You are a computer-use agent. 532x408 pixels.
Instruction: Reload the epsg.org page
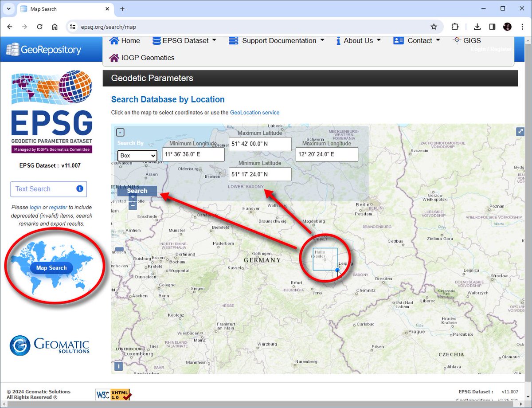pos(39,27)
